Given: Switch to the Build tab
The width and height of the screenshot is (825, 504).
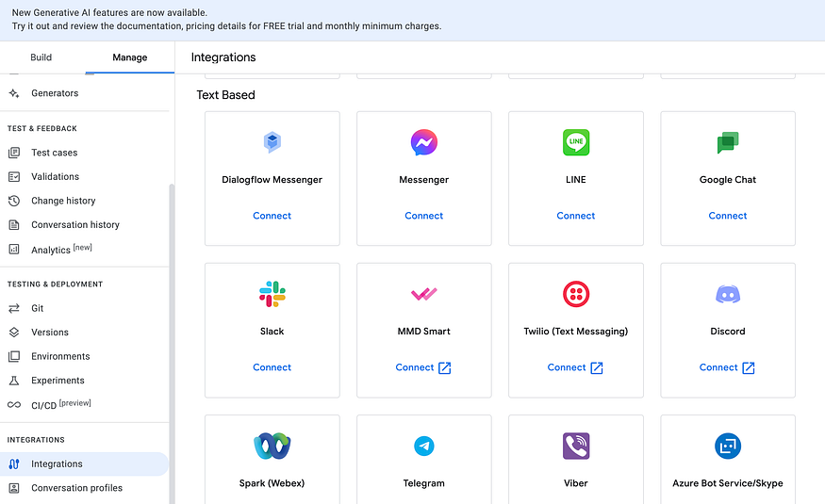Looking at the screenshot, I should click(x=41, y=57).
